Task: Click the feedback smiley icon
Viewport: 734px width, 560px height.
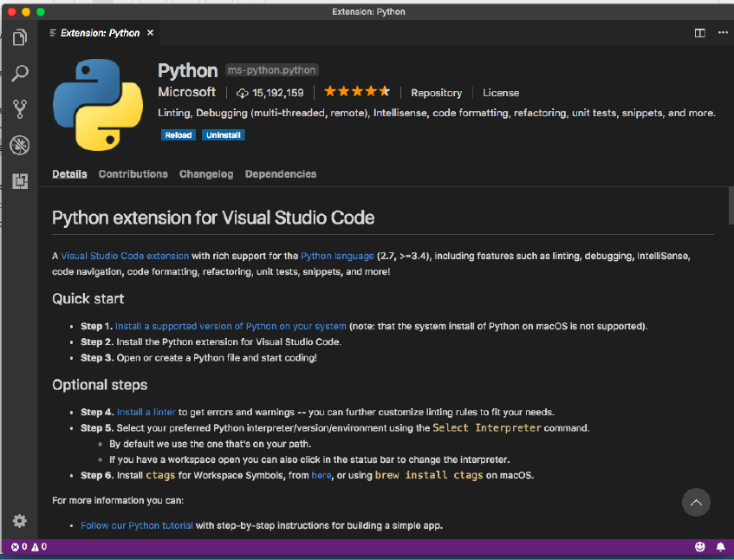Action: pyautogui.click(x=700, y=547)
